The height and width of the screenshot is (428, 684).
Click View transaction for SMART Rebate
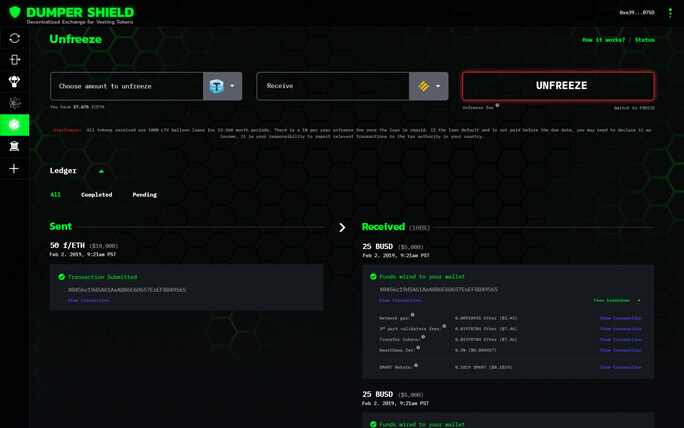coord(621,367)
